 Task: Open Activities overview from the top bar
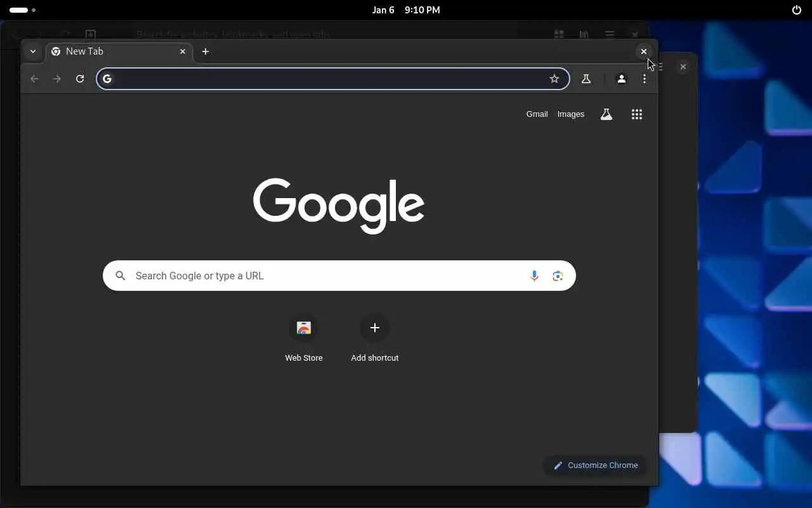click(23, 10)
